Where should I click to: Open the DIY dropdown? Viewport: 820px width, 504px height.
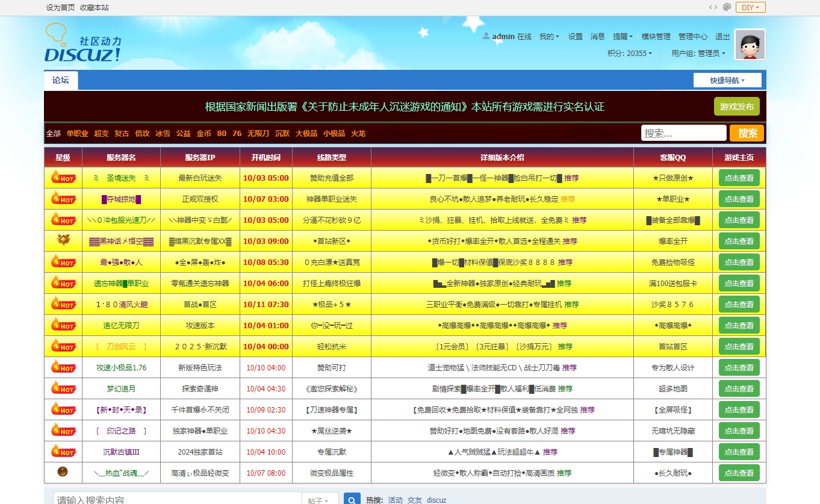click(751, 7)
